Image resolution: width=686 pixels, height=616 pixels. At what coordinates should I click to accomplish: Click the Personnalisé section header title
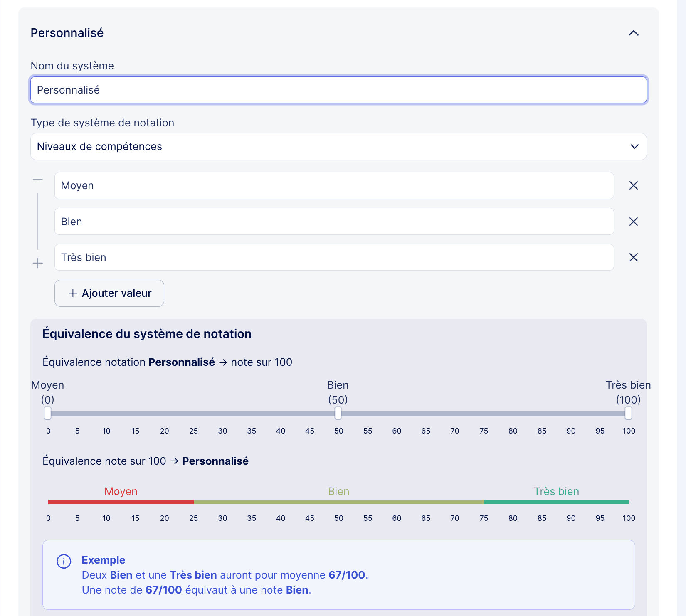tap(67, 33)
